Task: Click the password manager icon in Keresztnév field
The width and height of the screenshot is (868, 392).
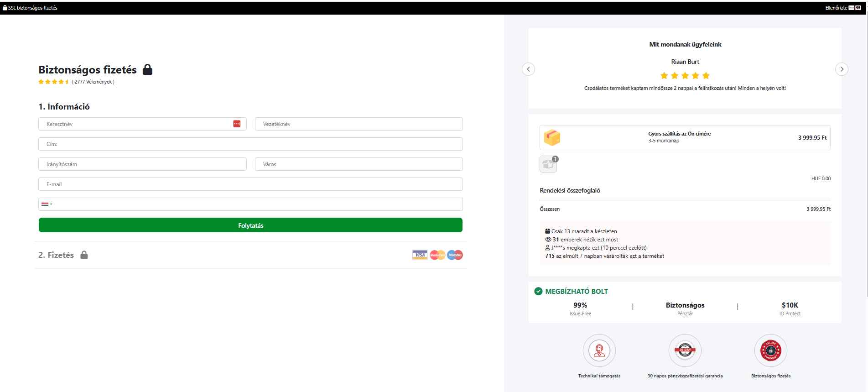Action: [237, 124]
